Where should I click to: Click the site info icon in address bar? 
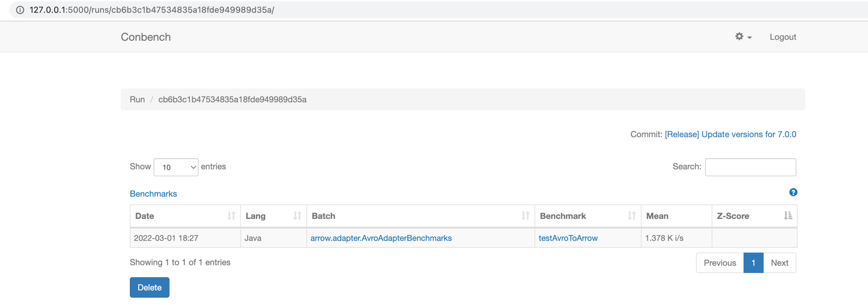[20, 10]
